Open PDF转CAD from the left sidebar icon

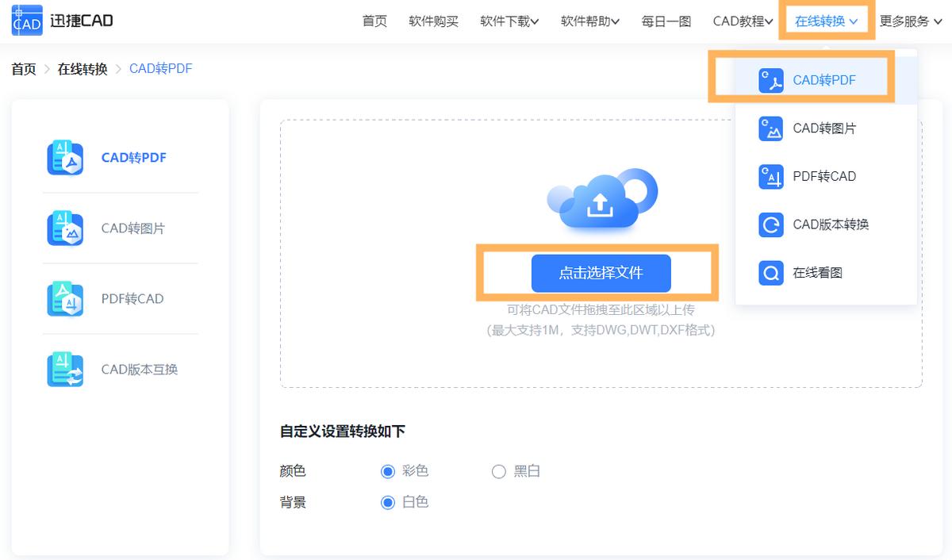point(64,299)
